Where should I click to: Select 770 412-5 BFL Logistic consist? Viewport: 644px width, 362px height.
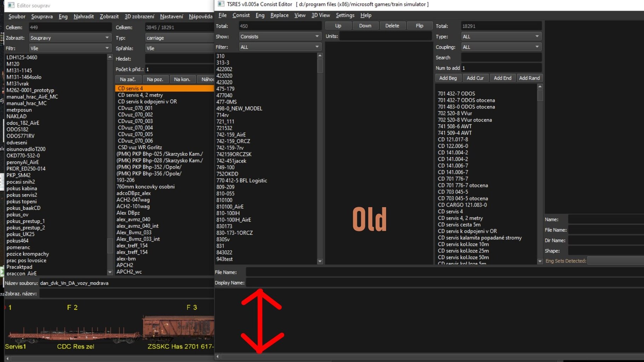242,180
